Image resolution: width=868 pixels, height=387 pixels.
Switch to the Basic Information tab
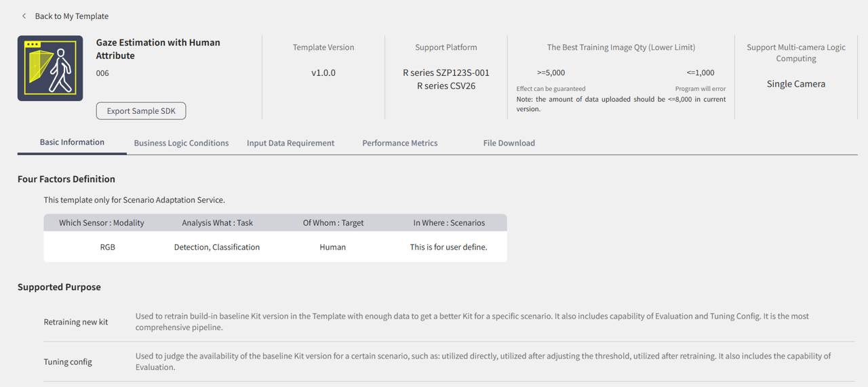click(72, 142)
